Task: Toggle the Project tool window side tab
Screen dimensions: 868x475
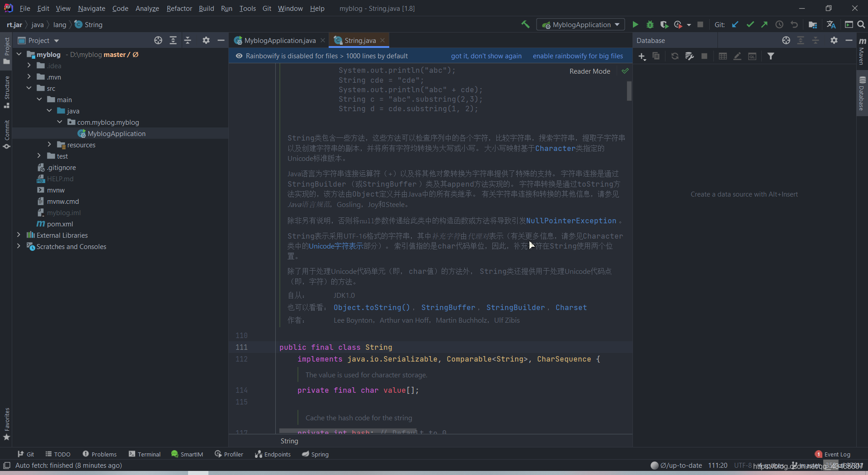Action: click(x=6, y=50)
